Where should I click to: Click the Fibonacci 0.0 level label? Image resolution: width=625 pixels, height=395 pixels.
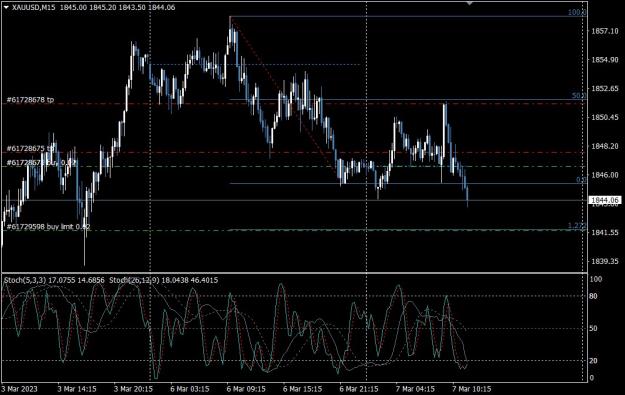click(x=581, y=180)
